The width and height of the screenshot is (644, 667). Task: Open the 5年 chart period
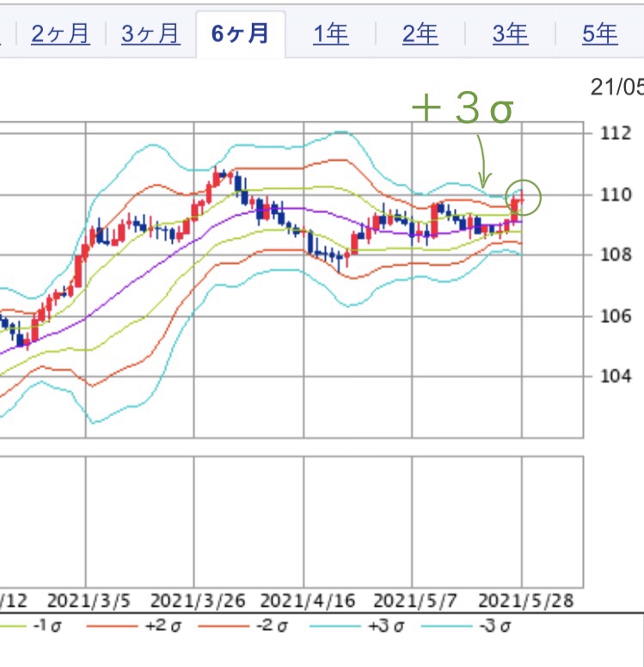pos(600,34)
